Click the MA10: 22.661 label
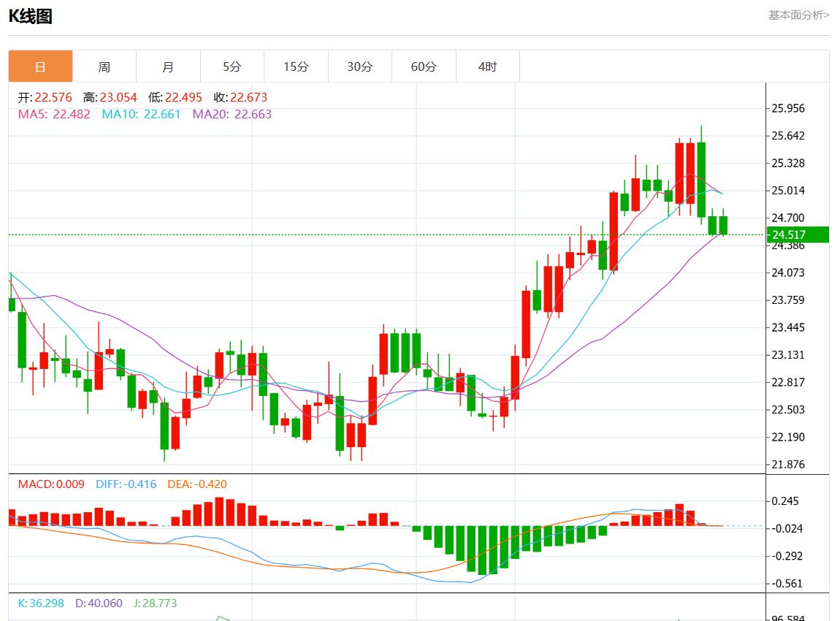840x621 pixels. (142, 114)
